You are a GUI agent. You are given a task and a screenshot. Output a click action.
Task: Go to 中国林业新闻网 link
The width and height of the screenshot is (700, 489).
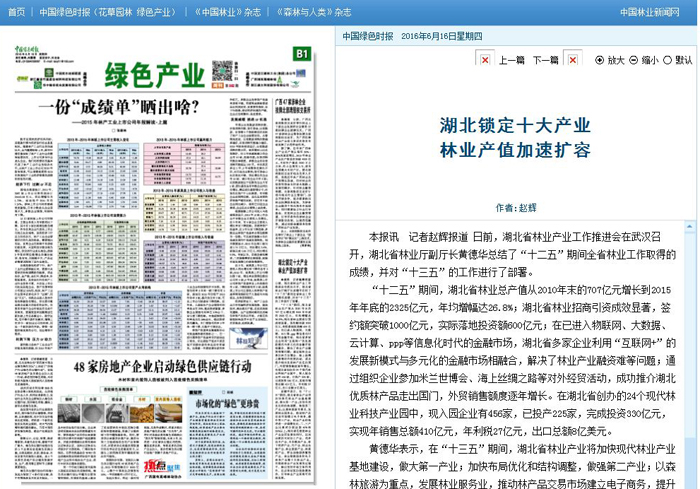[657, 12]
